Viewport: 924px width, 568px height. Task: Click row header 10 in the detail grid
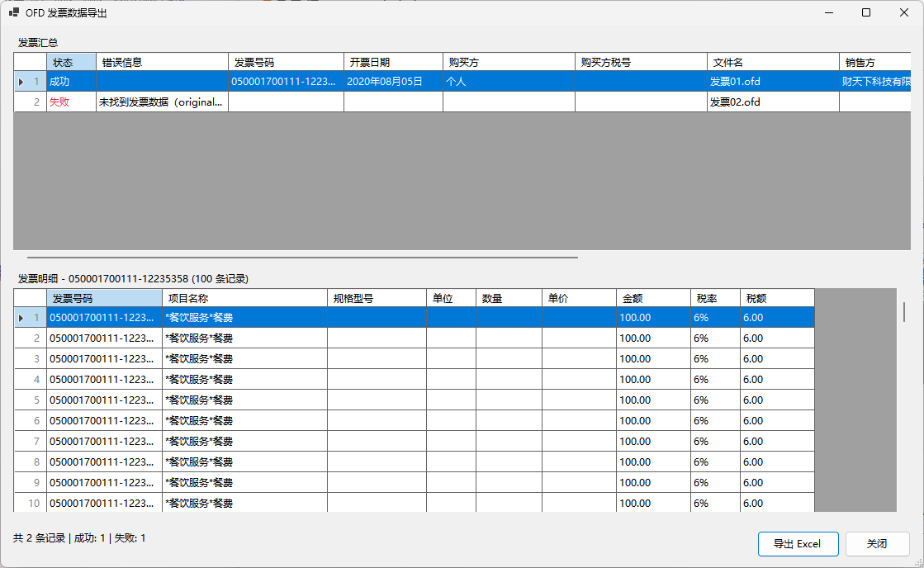[30, 503]
